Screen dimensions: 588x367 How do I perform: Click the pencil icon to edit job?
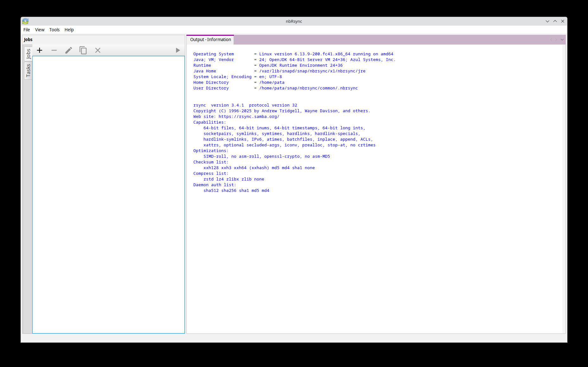(68, 50)
